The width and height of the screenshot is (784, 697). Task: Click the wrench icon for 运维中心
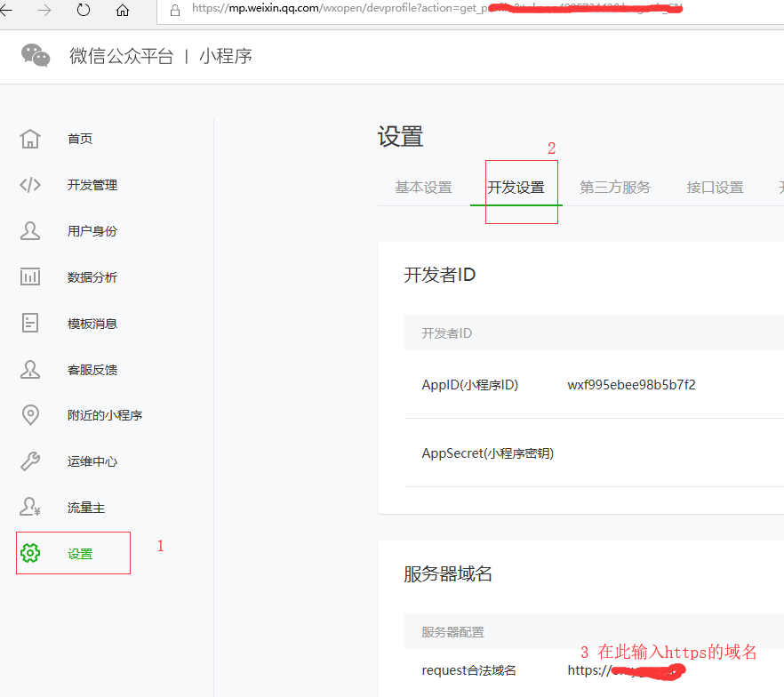click(x=30, y=461)
